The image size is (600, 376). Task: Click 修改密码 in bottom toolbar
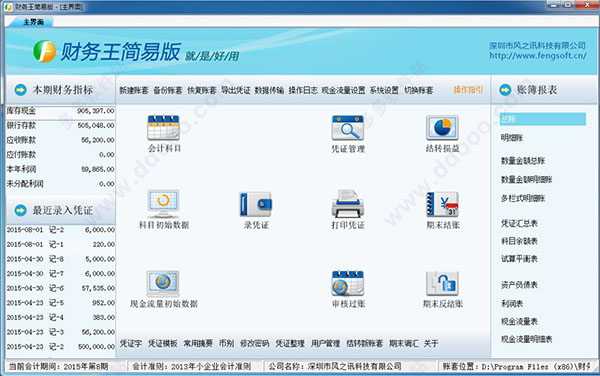254,343
